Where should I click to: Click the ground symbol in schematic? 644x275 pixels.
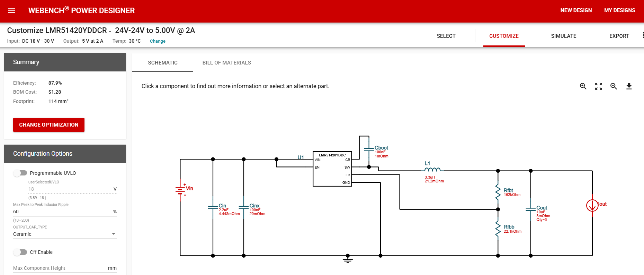pos(348,259)
